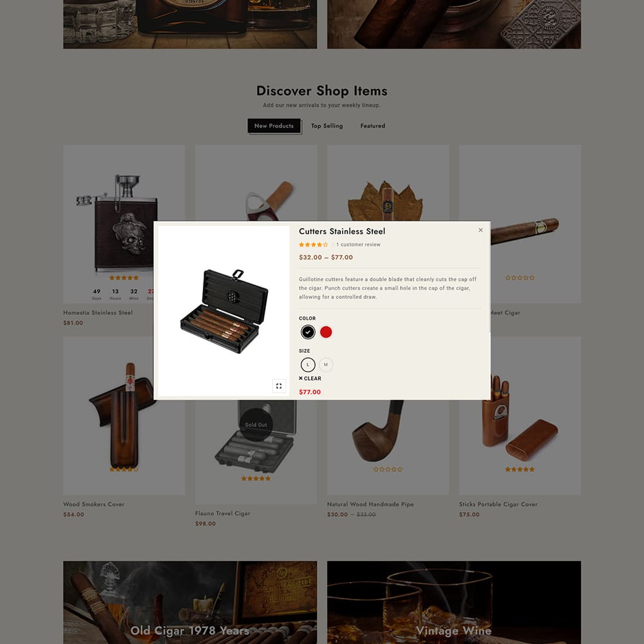Open the Vintage Wine banner
The height and width of the screenshot is (644, 644).
(x=454, y=602)
